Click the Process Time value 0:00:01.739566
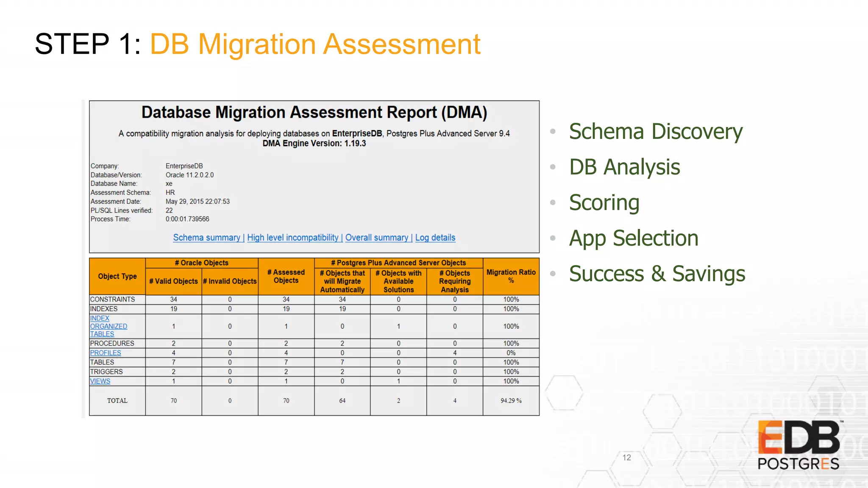This screenshot has height=488, width=868. (x=187, y=219)
